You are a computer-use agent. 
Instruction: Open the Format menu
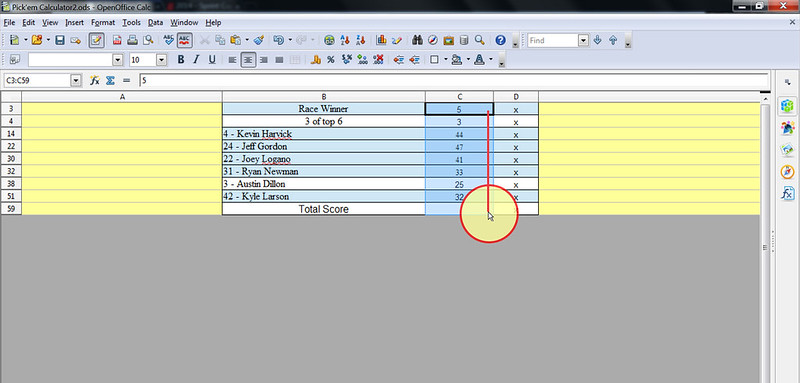(x=103, y=22)
